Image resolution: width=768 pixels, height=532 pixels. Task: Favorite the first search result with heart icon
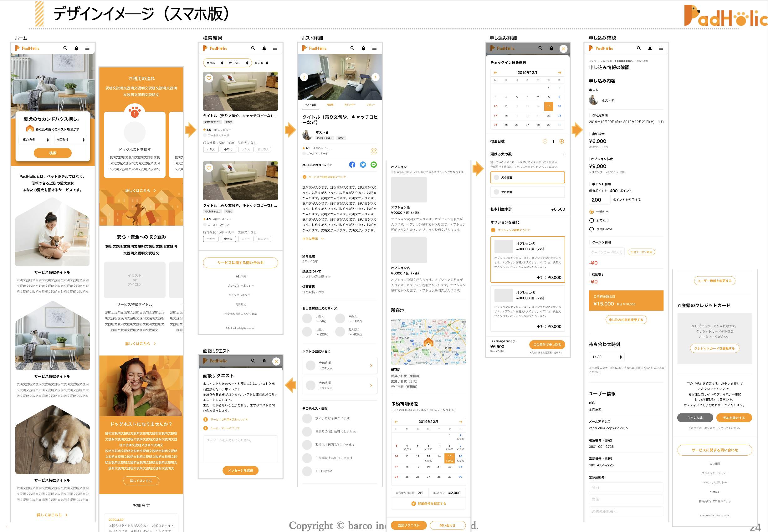pyautogui.click(x=209, y=78)
